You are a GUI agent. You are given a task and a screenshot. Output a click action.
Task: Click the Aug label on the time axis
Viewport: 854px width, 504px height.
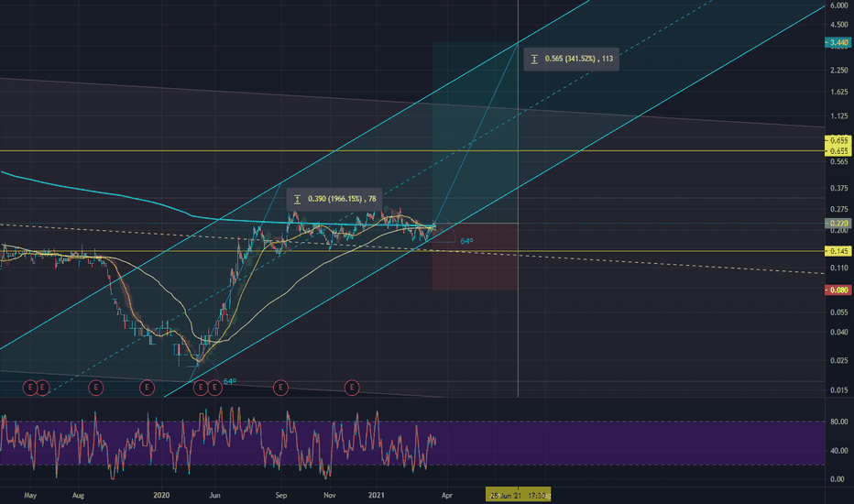[x=79, y=495]
